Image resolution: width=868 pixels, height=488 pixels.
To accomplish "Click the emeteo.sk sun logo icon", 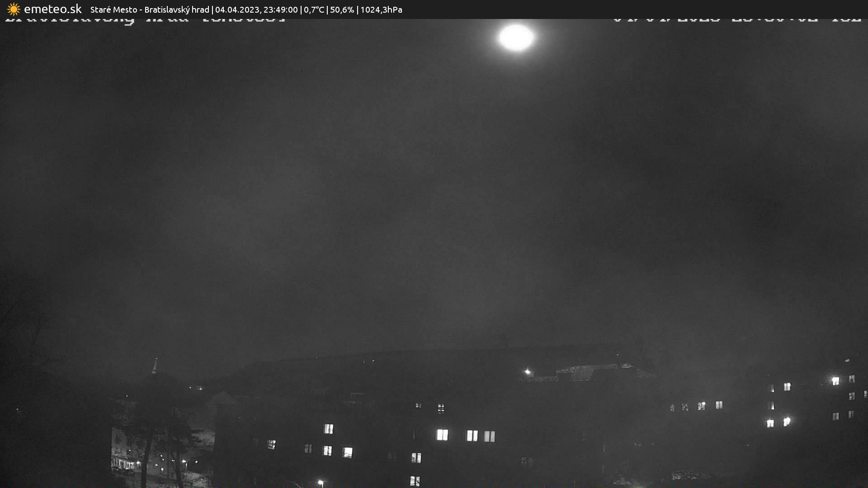I will click(x=14, y=9).
